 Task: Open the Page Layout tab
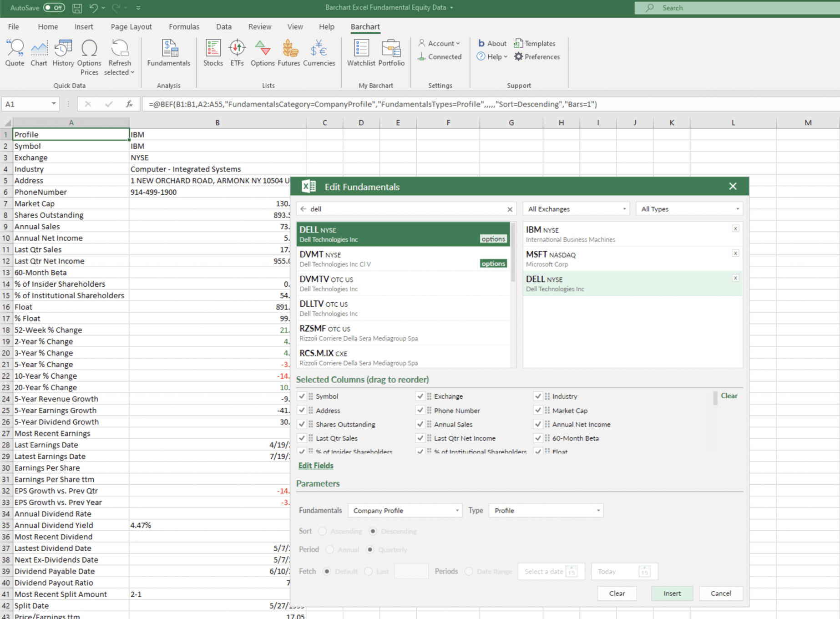(131, 27)
